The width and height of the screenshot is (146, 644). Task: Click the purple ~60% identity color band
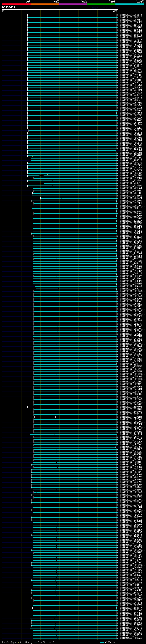click(x=73, y=4)
